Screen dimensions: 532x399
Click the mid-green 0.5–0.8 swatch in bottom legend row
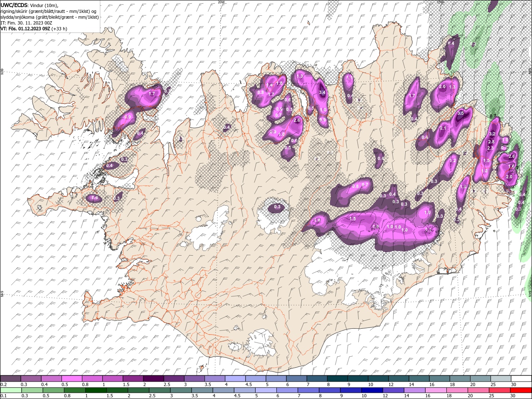(x=53, y=390)
